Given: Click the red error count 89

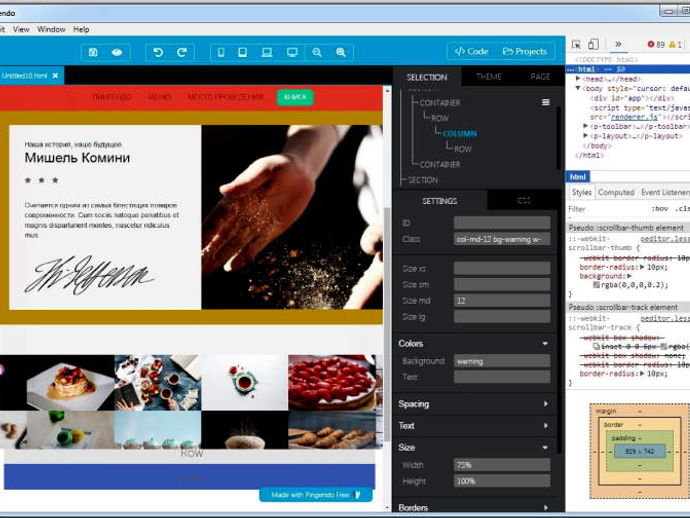Looking at the screenshot, I should [656, 44].
